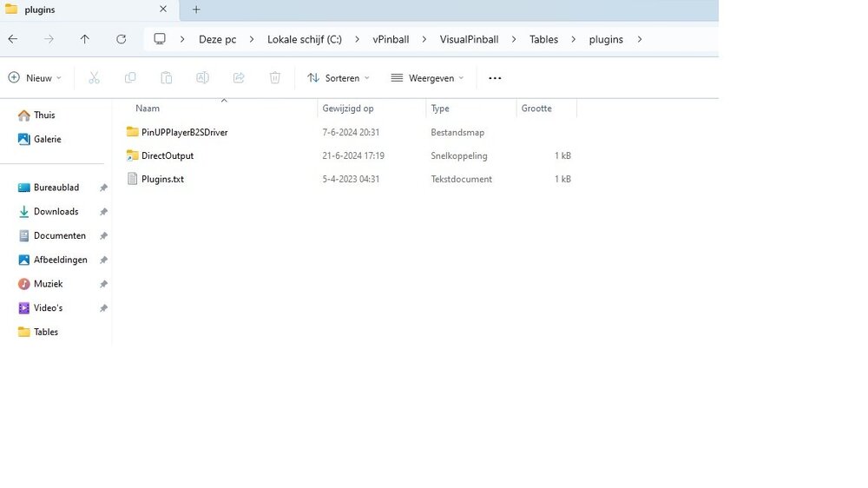Expand chevron before Deze pc
The width and height of the screenshot is (868, 488).
[x=182, y=39]
